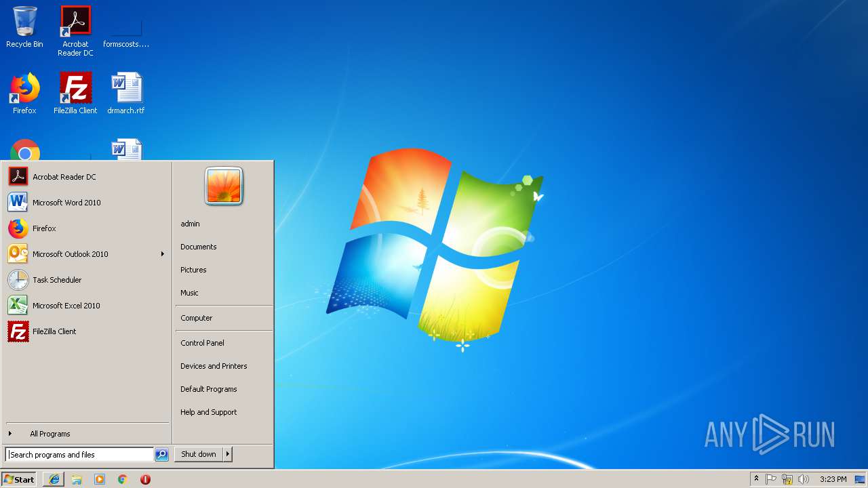The width and height of the screenshot is (868, 488).
Task: Open Devices and Printers
Action: (223, 366)
